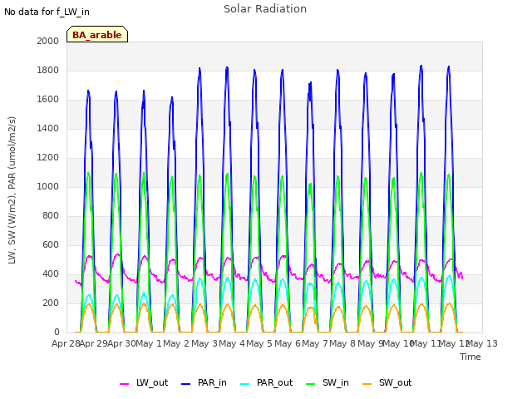The width and height of the screenshot is (532, 399).
Task: Click the orange SW_out legend swatch
Action: [367, 384]
